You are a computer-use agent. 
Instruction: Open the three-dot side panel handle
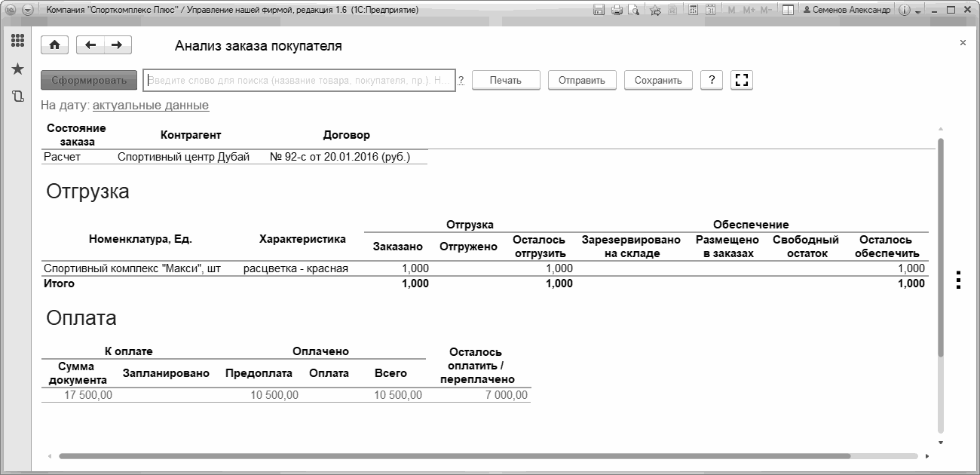(x=958, y=279)
